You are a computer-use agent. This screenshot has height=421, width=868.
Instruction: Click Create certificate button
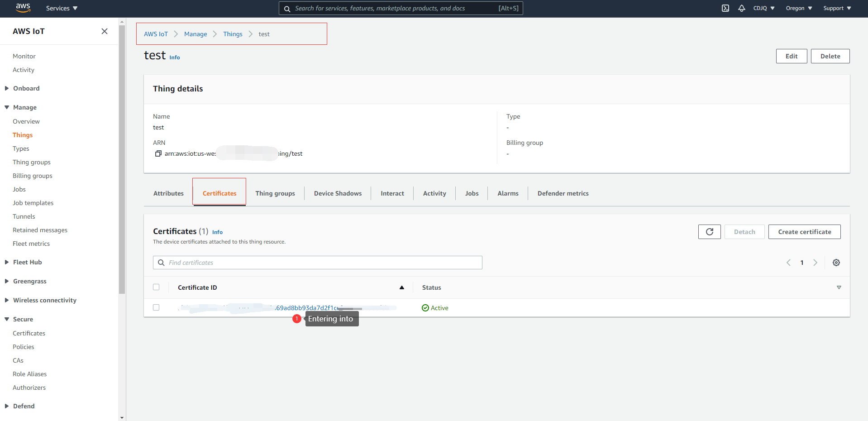tap(805, 232)
